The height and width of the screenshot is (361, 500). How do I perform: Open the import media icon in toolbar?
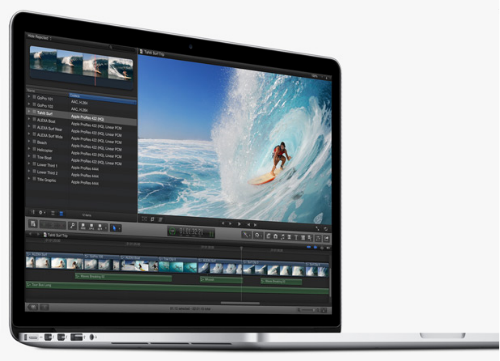pos(33,224)
